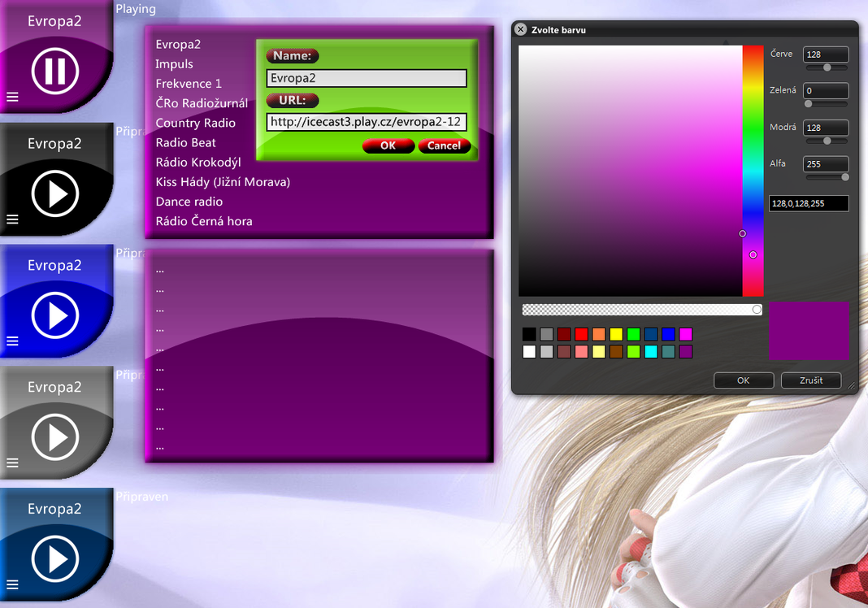Click inside the saturation-brightness color field
Viewport: 868px width, 608px height.
pos(630,171)
